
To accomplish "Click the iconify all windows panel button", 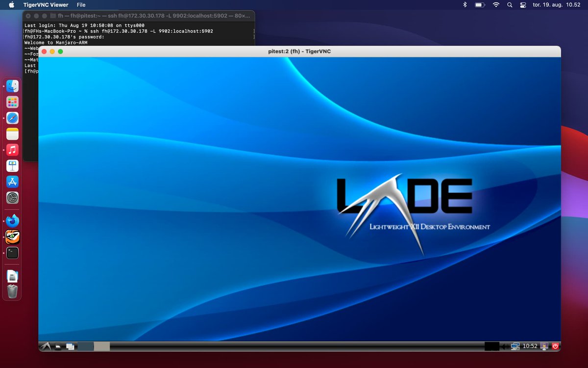I will click(70, 346).
